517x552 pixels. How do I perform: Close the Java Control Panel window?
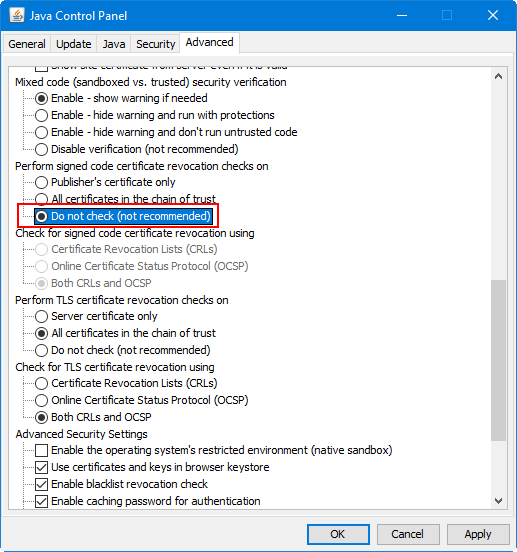pos(493,15)
